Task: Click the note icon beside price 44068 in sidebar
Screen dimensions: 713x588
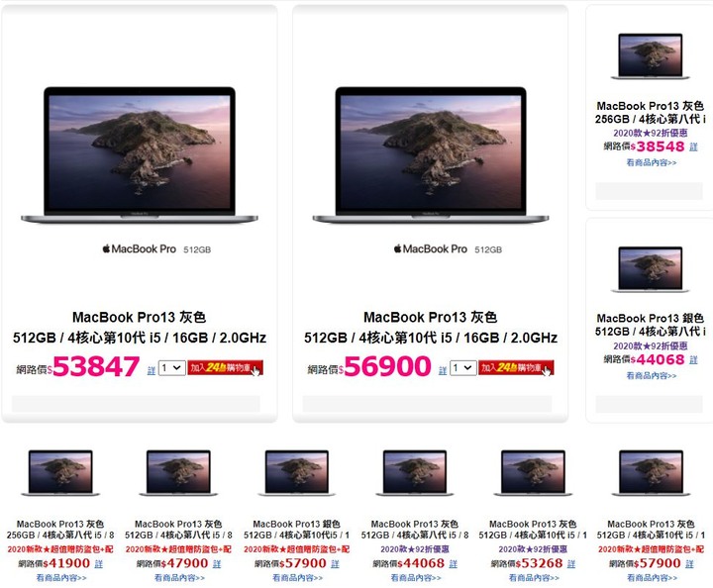Action: (693, 360)
